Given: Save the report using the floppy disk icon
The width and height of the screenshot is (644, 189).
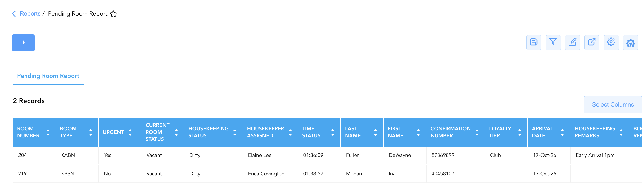Looking at the screenshot, I should (534, 42).
